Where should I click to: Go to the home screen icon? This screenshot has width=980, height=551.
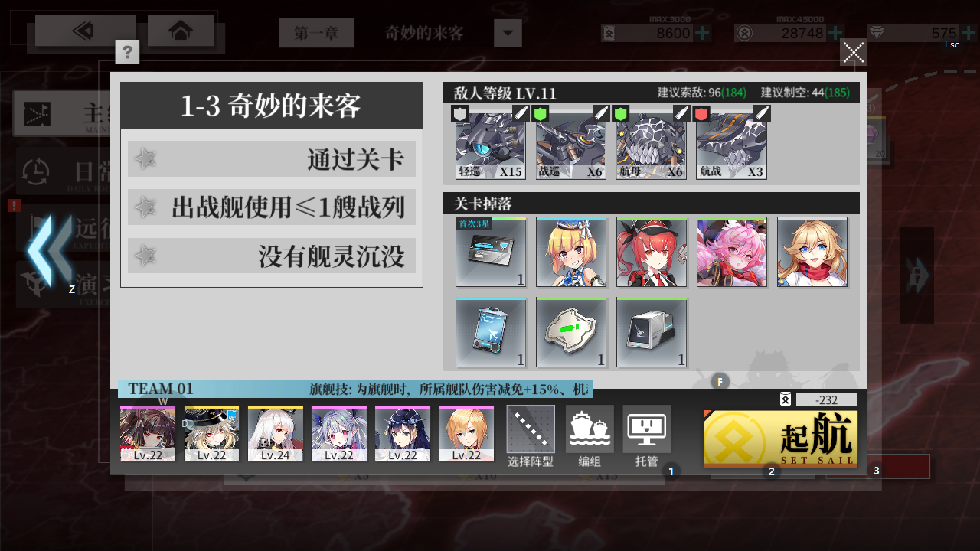(x=181, y=31)
